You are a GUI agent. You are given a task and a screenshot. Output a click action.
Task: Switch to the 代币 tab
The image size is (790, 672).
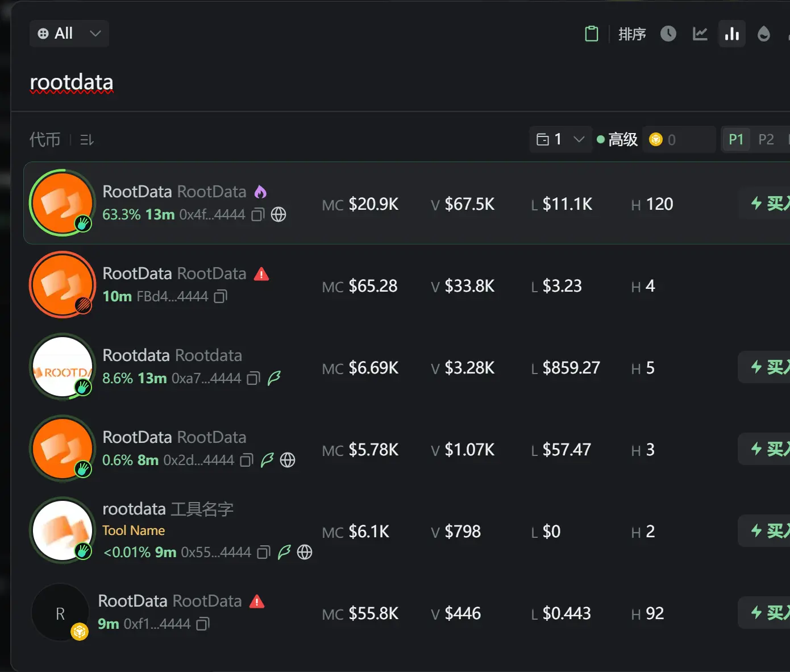click(x=44, y=139)
